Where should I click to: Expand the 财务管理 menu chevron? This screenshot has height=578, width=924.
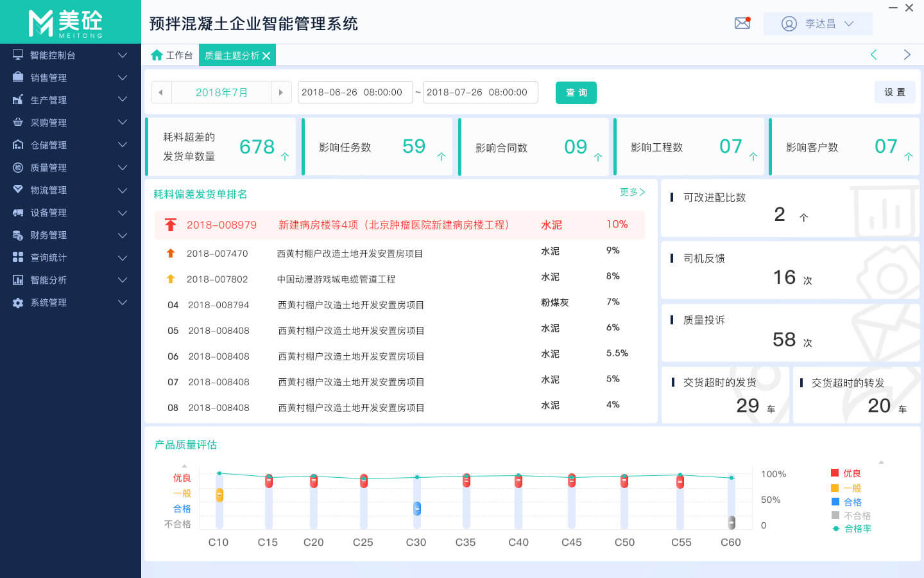click(123, 235)
